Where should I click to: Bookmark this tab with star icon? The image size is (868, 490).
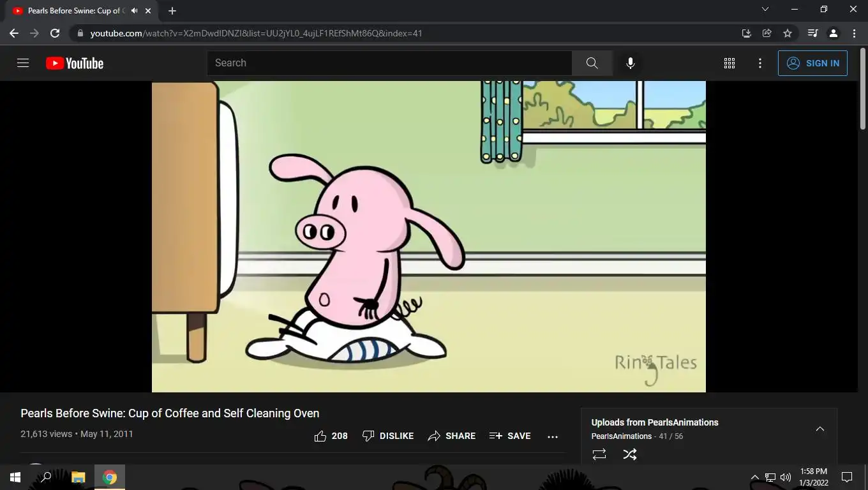tap(788, 33)
